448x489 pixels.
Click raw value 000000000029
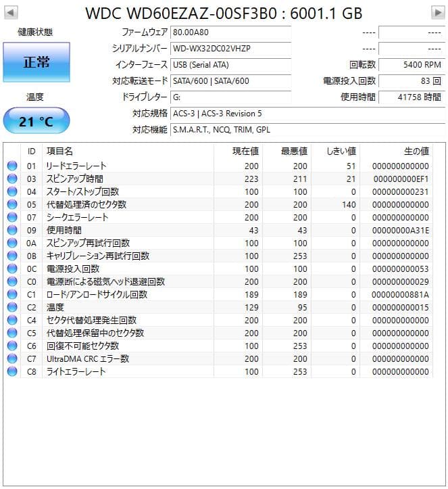400,281
